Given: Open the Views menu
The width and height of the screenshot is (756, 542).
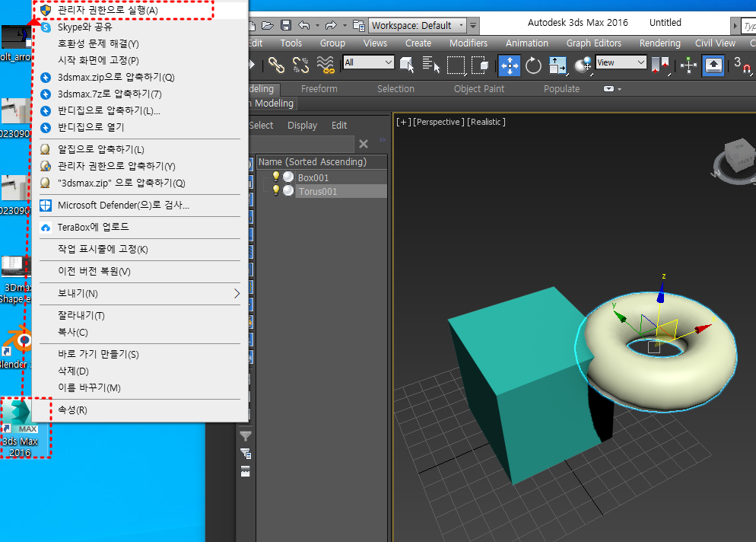Looking at the screenshot, I should point(375,43).
